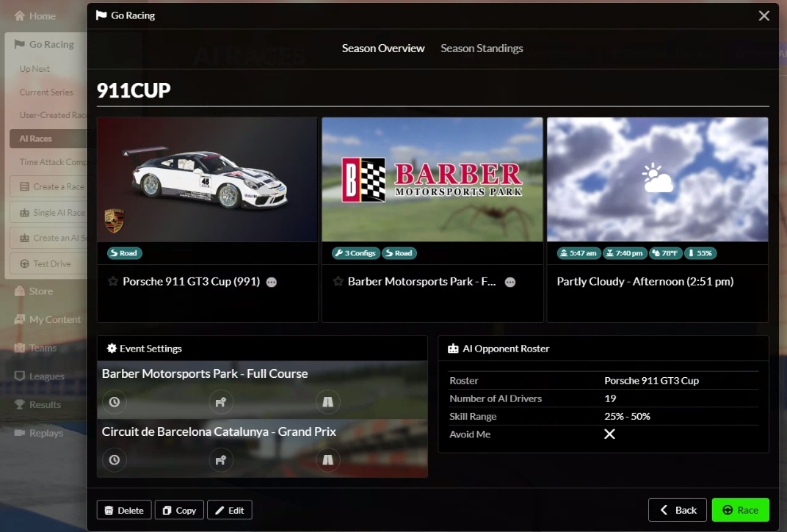Open Results in the sidebar
This screenshot has height=532, width=787.
coord(37,404)
